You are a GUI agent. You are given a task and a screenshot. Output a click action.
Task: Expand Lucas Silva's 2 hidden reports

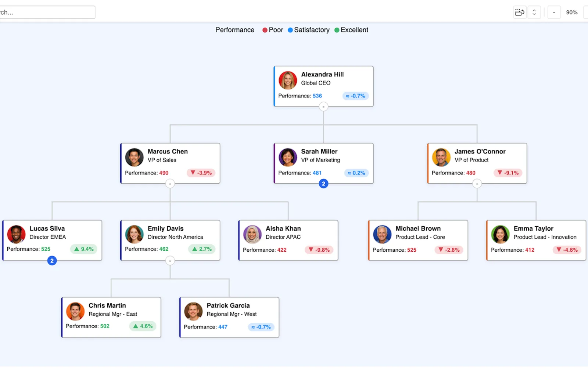click(x=52, y=261)
